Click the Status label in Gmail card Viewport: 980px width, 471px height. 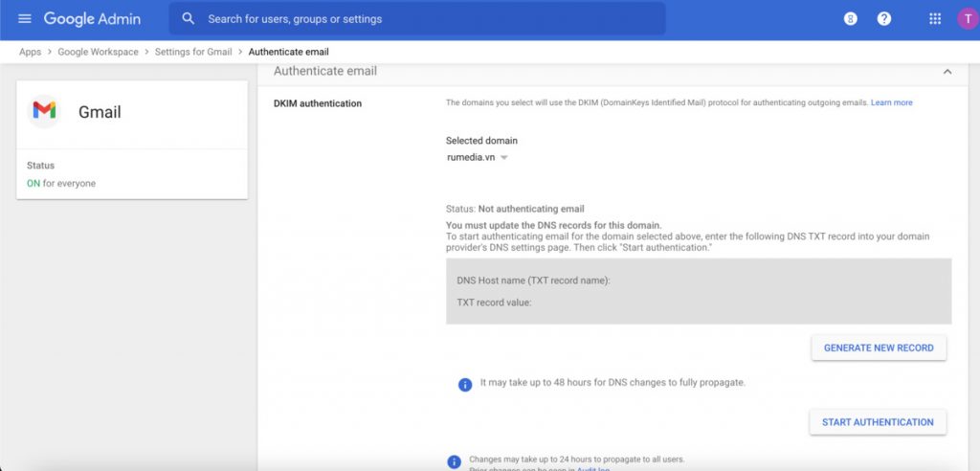pos(40,166)
